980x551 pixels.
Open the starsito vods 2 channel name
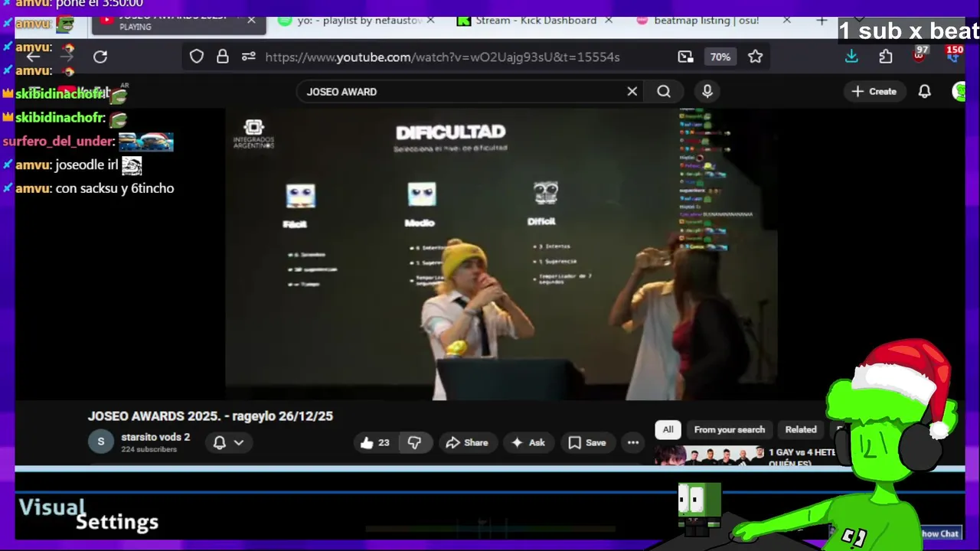point(155,437)
